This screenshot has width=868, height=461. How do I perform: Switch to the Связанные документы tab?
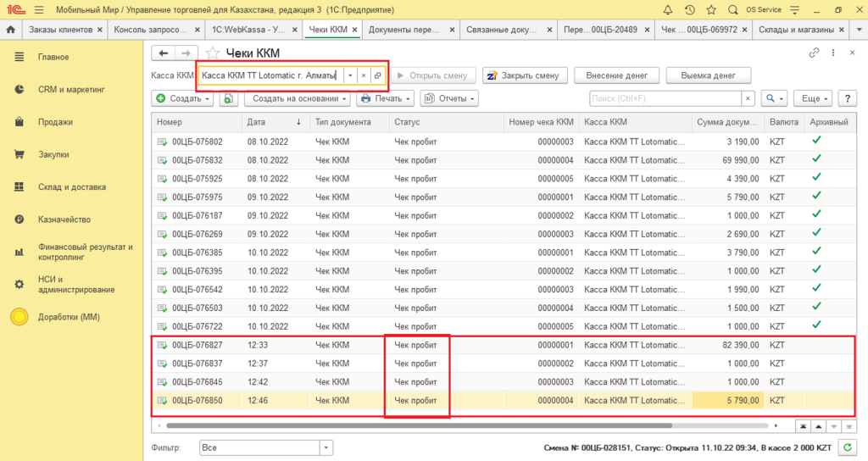point(502,30)
